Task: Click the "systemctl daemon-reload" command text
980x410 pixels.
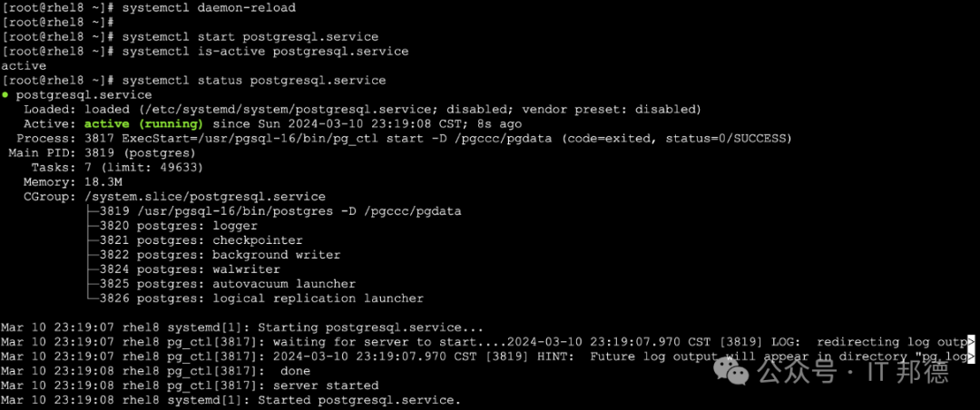Action: coord(208,7)
